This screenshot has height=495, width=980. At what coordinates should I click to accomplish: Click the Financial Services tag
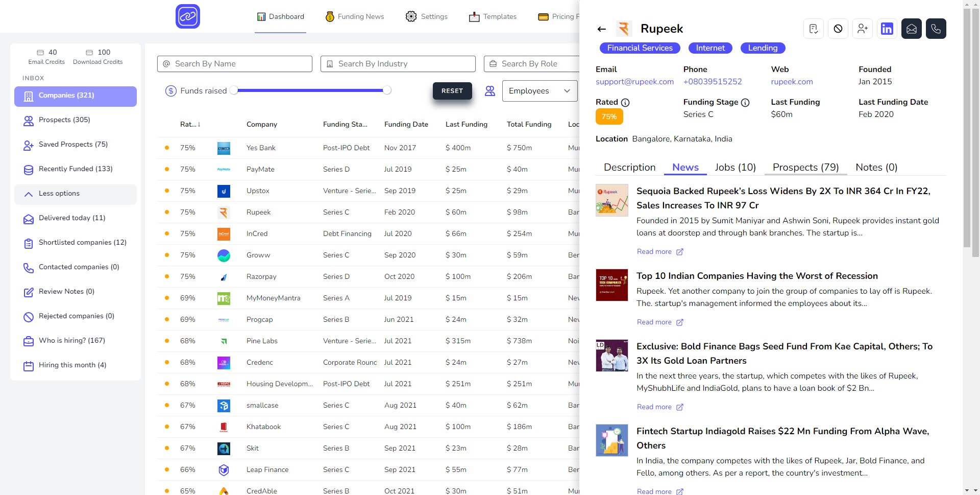click(640, 48)
